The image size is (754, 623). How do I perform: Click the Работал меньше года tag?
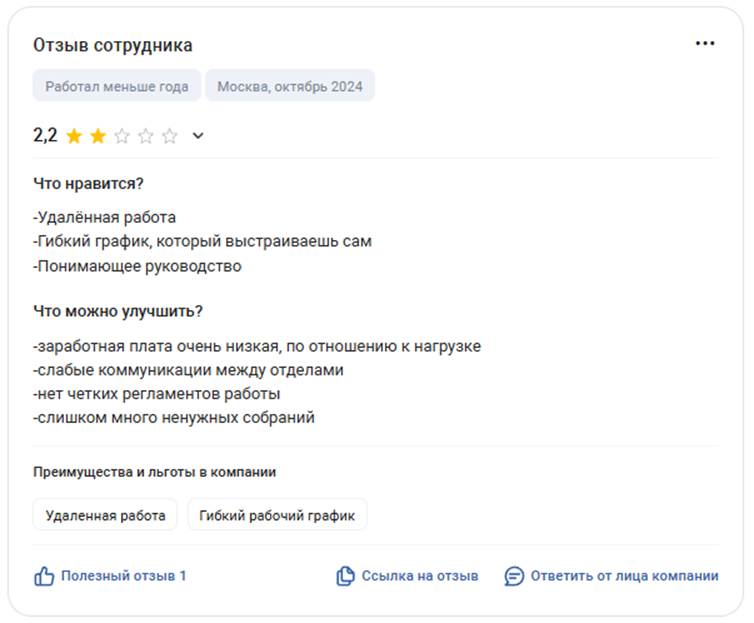click(117, 86)
